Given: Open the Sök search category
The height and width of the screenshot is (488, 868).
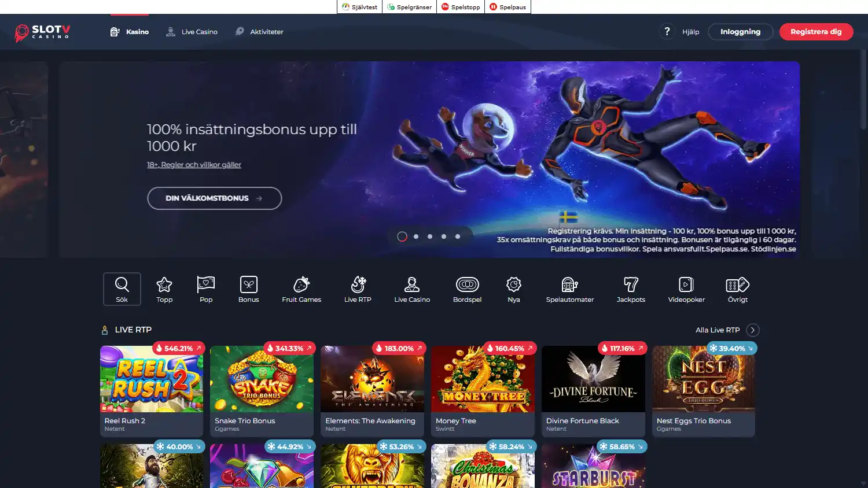Looking at the screenshot, I should click(122, 289).
